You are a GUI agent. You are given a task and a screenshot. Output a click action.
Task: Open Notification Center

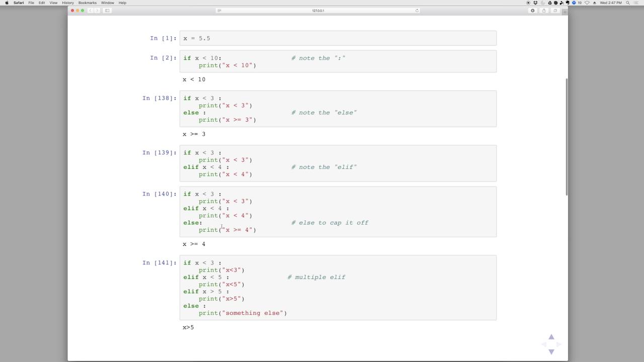pos(636,3)
